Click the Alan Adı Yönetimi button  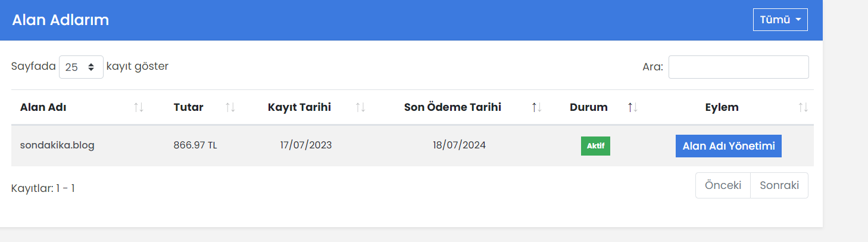tap(729, 146)
